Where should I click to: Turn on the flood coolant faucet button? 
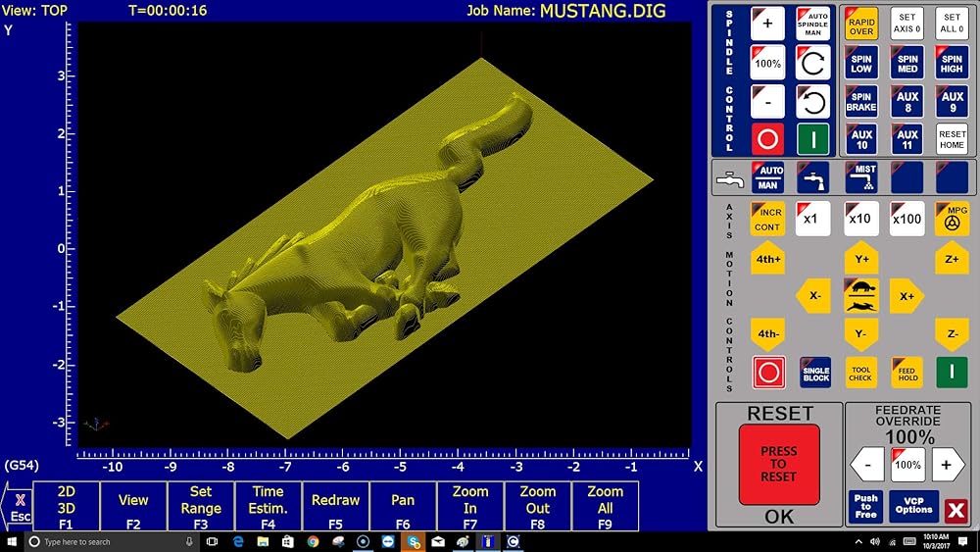pyautogui.click(x=813, y=177)
